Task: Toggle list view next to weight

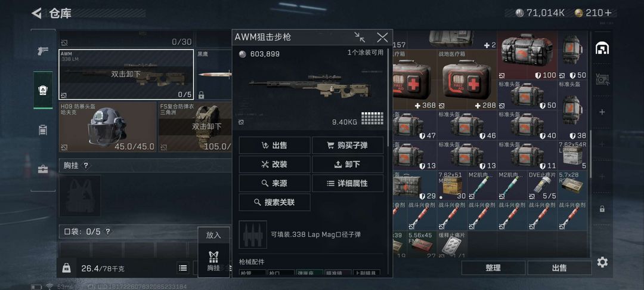Action: coord(183,269)
